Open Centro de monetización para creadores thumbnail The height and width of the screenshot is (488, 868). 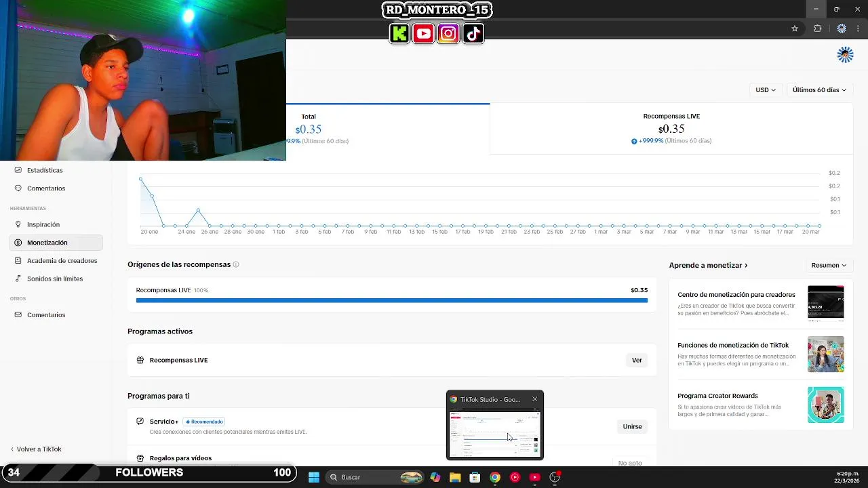825,303
